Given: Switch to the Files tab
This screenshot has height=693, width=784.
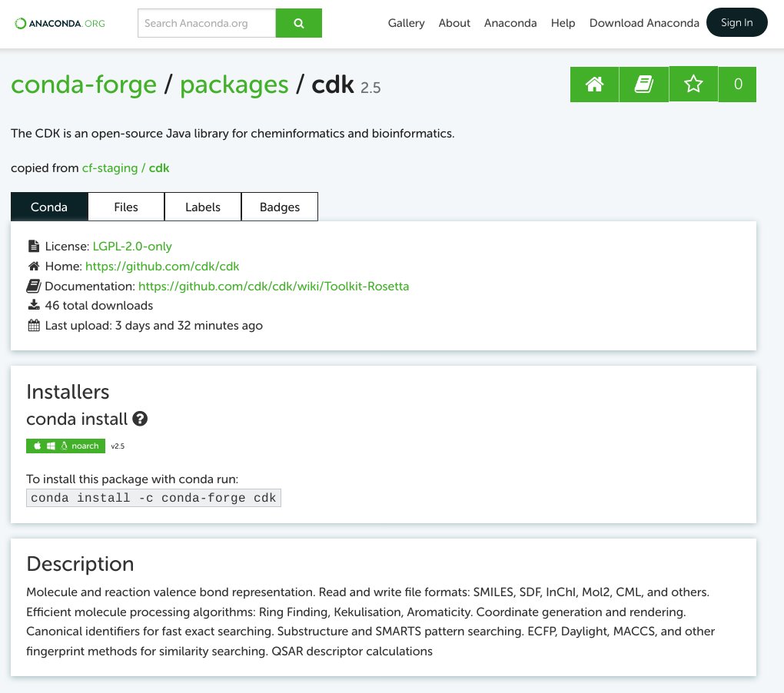Looking at the screenshot, I should pyautogui.click(x=126, y=207).
